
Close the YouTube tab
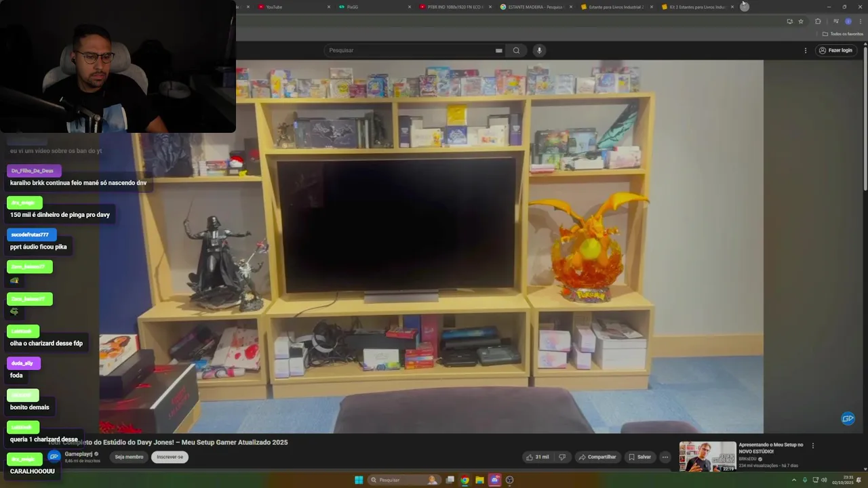329,7
